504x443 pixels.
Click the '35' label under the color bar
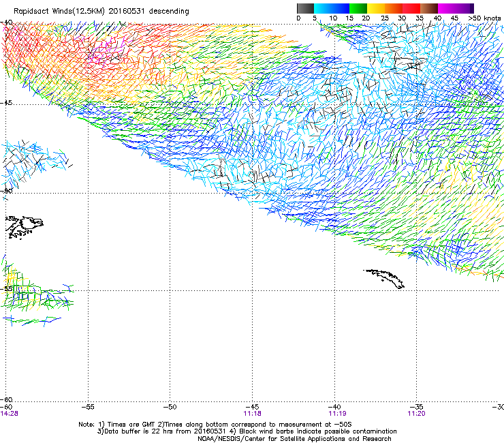point(420,18)
